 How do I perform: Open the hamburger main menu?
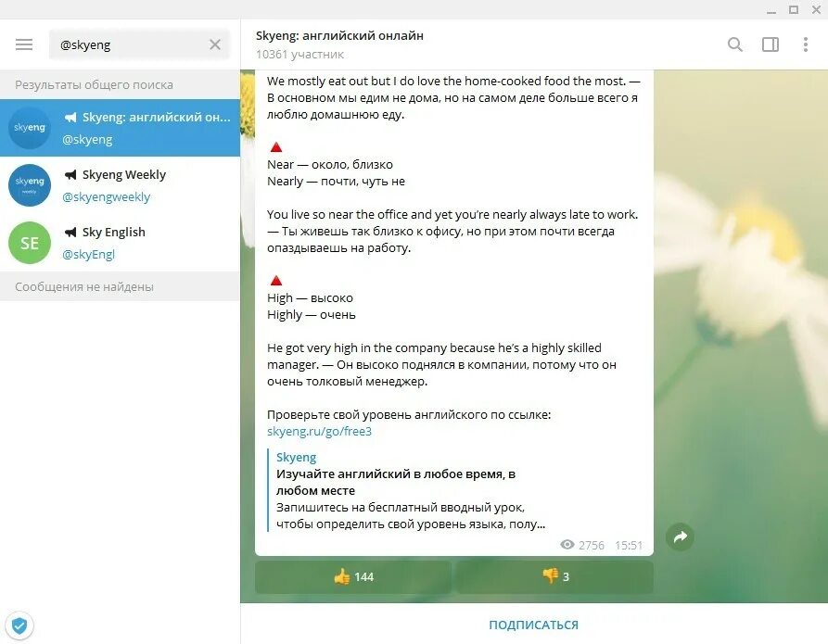click(x=24, y=44)
